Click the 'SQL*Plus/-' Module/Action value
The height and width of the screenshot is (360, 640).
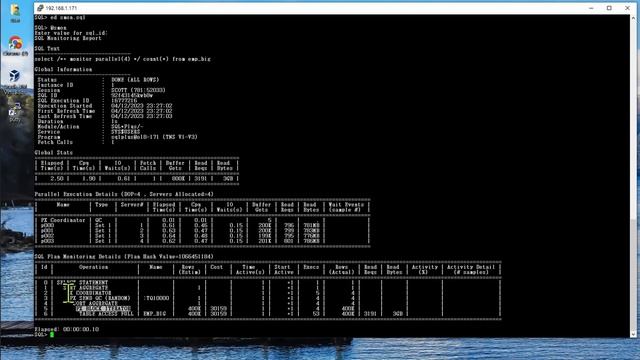click(127, 127)
